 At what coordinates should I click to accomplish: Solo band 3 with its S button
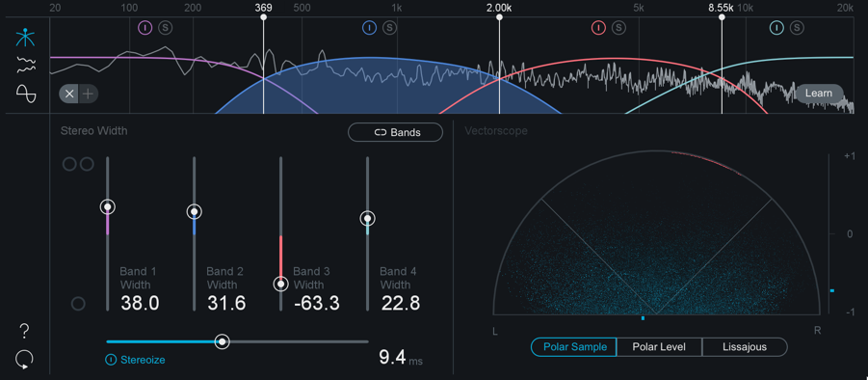[x=618, y=28]
